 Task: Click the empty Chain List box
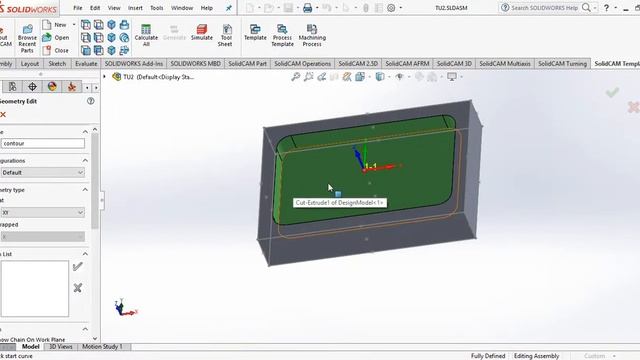point(34,289)
